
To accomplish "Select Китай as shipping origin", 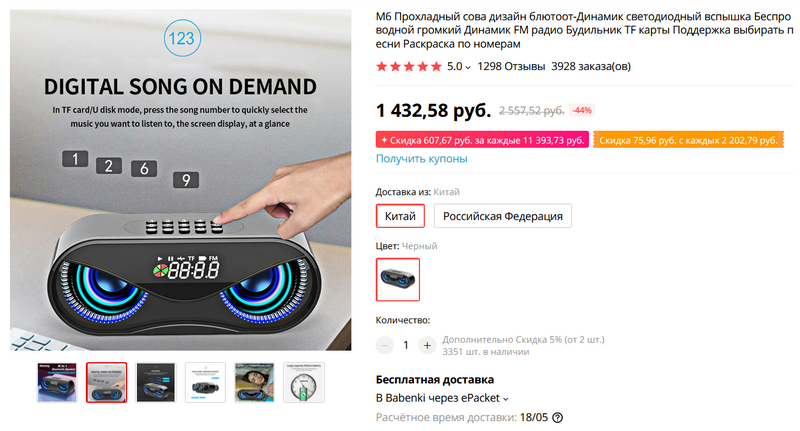I will pos(400,216).
